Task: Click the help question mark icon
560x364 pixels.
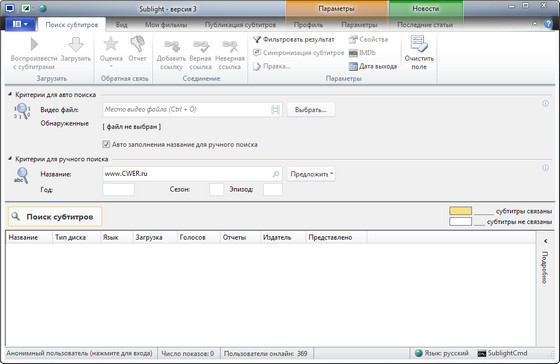Action: point(548,24)
